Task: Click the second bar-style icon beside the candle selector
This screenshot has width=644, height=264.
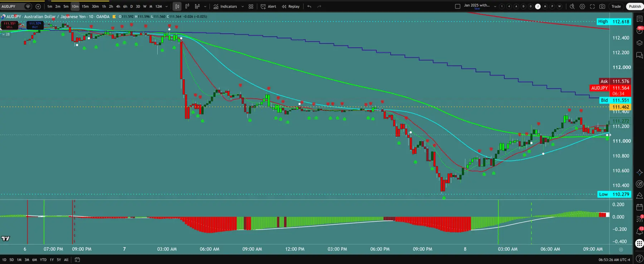Action: (x=187, y=6)
